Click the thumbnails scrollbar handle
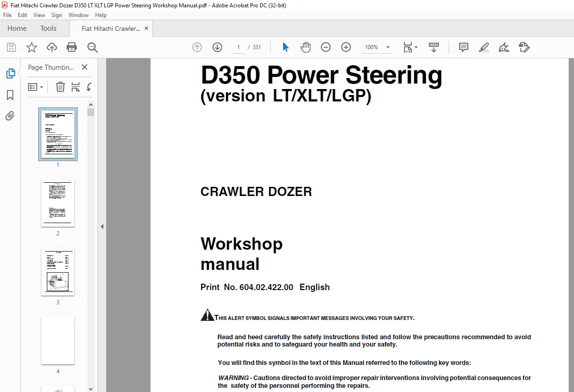Viewport: 574px width, 392px height. tap(91, 112)
